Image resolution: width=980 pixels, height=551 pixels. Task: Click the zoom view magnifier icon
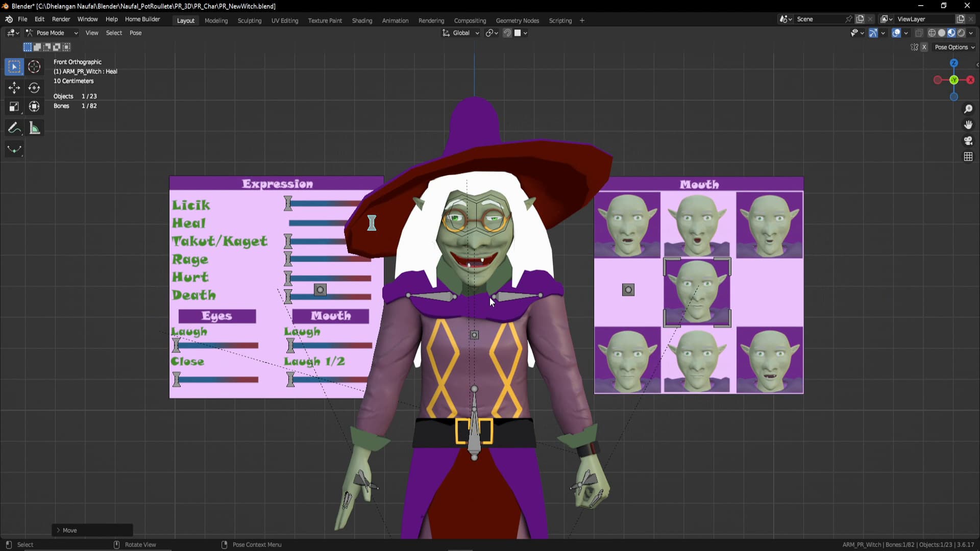[968, 109]
